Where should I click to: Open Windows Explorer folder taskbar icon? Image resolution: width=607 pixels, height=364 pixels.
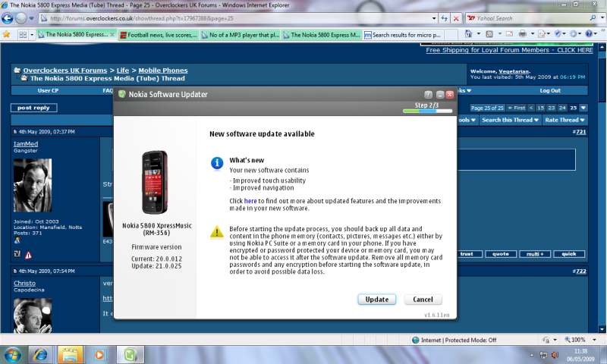[x=70, y=355]
